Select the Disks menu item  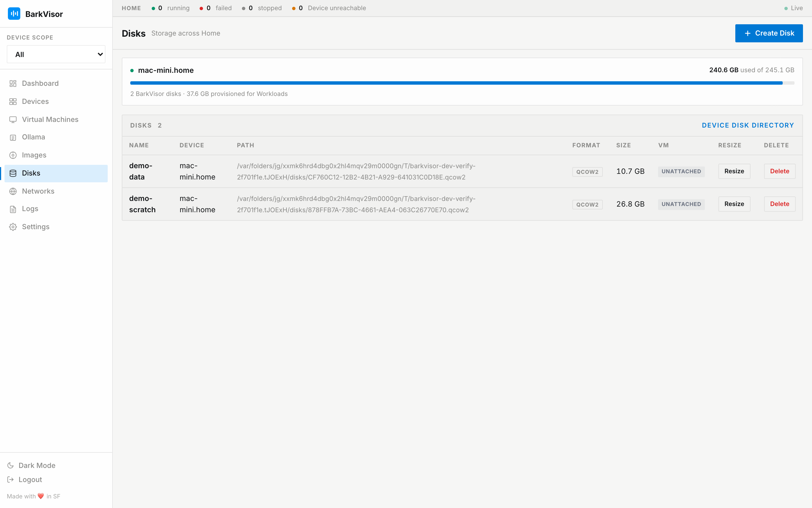(x=56, y=173)
